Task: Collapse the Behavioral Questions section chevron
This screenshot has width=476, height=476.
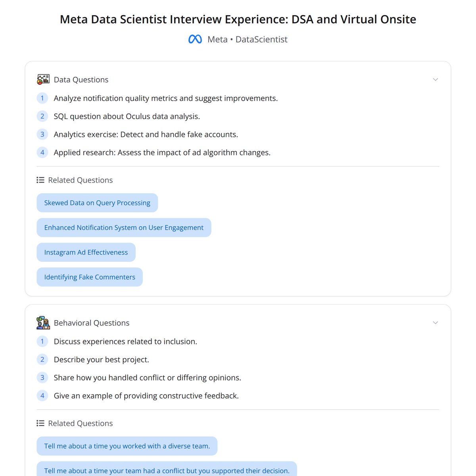Action: pos(435,323)
